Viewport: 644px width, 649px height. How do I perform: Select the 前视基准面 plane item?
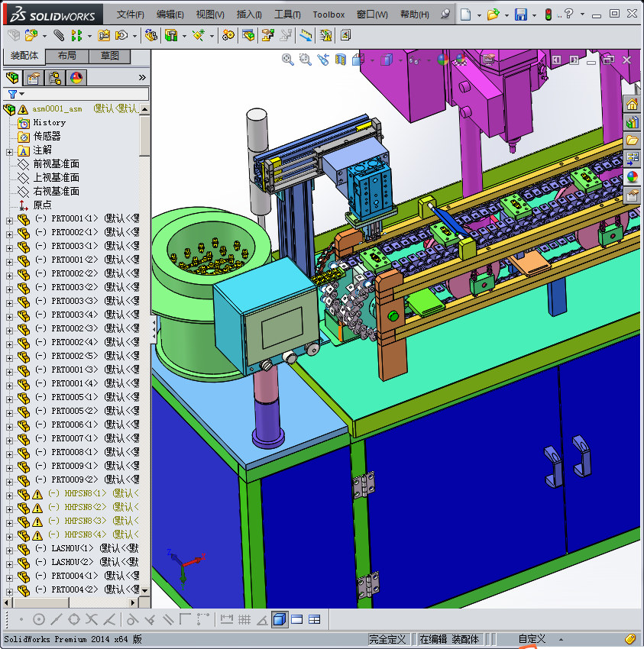tap(56, 164)
